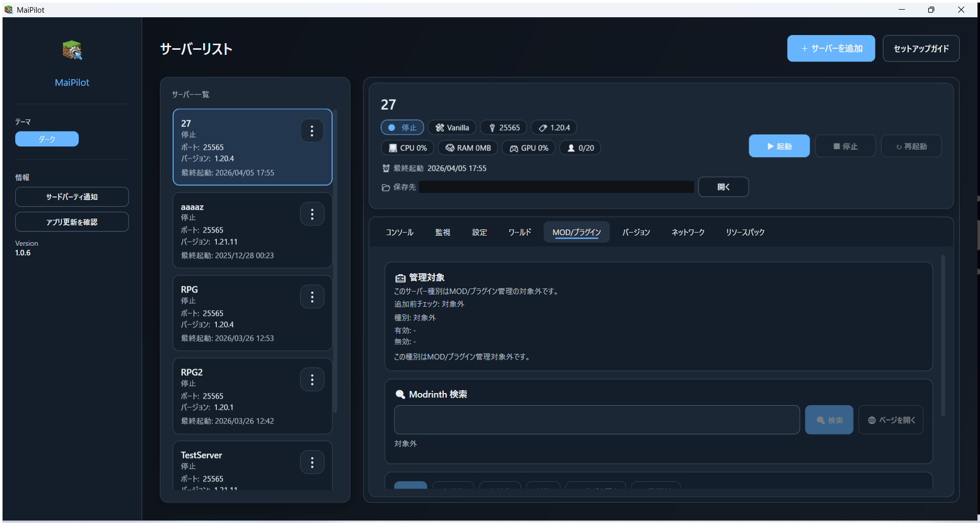Switch to the コンソール tab
Viewport: 980px width, 523px height.
(399, 232)
